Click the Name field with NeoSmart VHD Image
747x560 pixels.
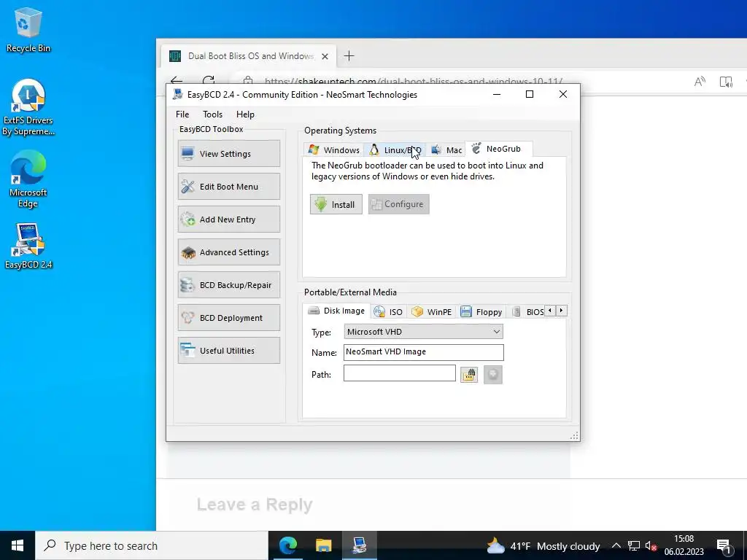(423, 352)
